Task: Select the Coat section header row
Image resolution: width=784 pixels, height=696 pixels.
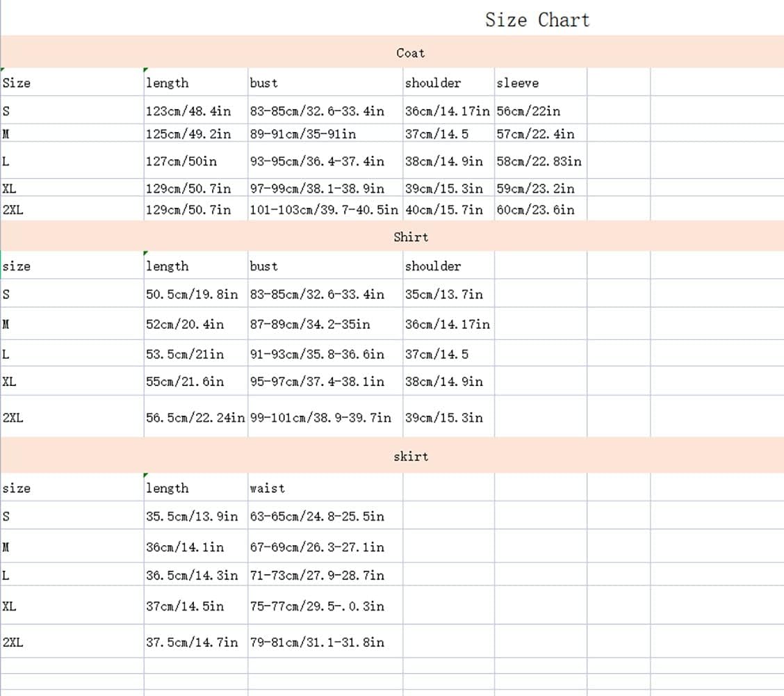Action: click(x=410, y=53)
